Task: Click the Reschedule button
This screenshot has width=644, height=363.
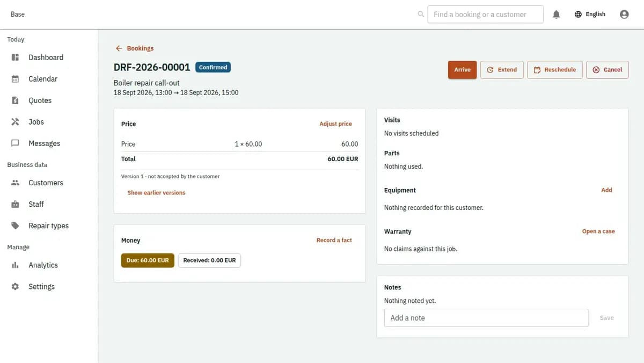Action: 555,70
